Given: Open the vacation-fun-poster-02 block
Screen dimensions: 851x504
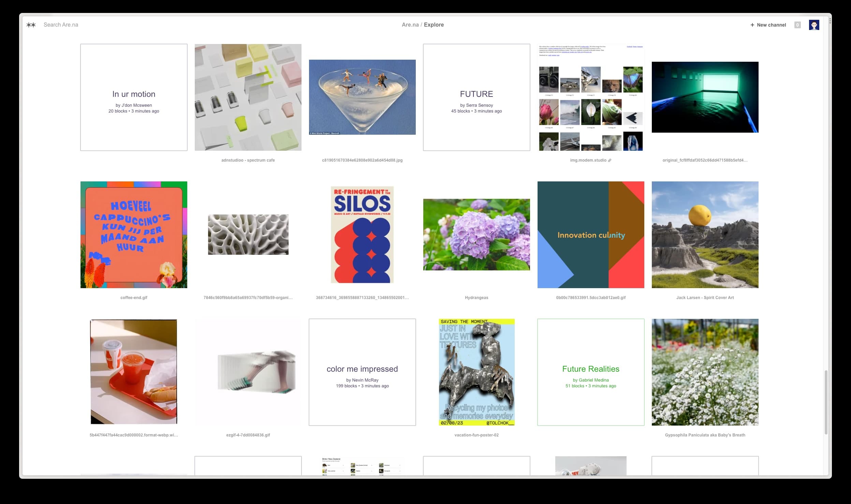Looking at the screenshot, I should point(476,372).
